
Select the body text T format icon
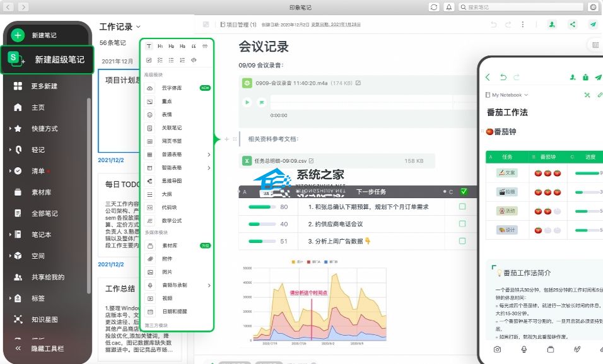149,46
